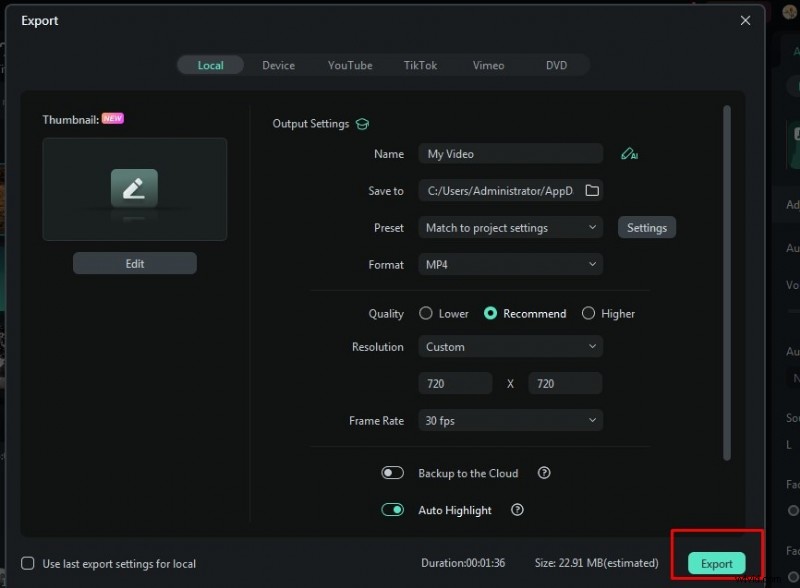Disable the Auto Highlight toggle

[392, 510]
